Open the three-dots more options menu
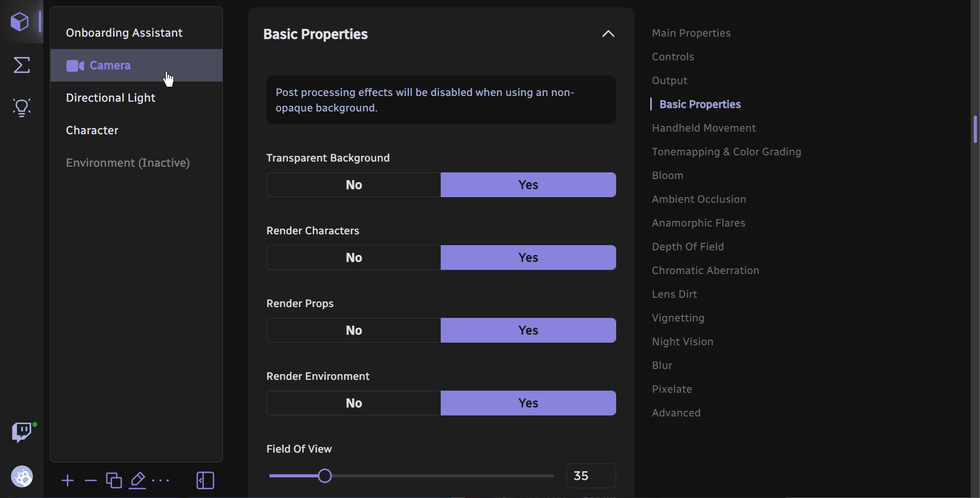 (x=161, y=481)
